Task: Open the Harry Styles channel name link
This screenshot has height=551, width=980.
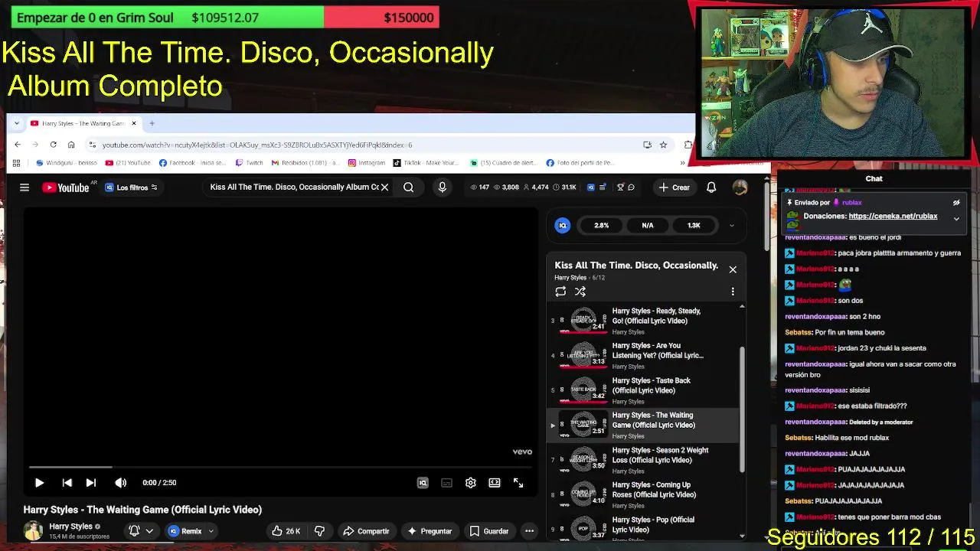Action: (70, 527)
